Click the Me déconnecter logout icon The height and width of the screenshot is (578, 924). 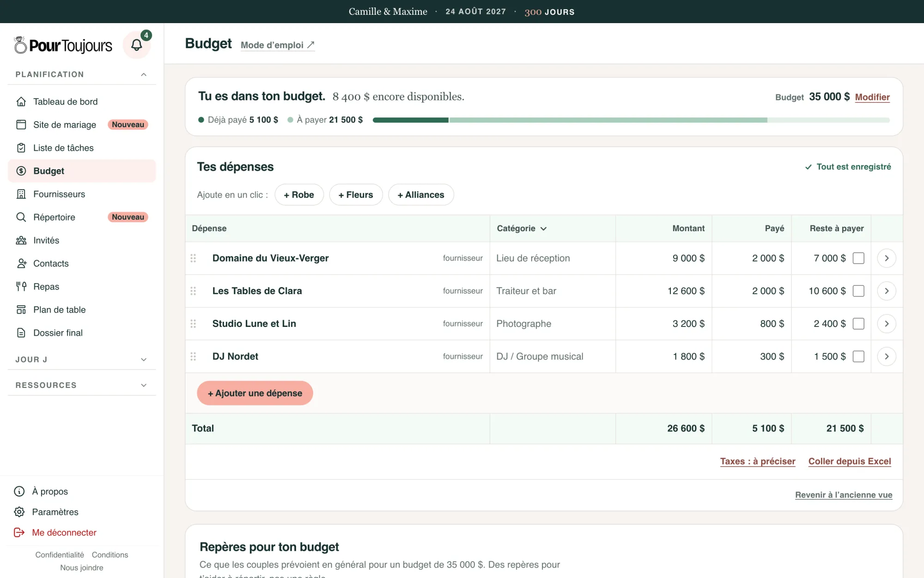[x=19, y=533]
